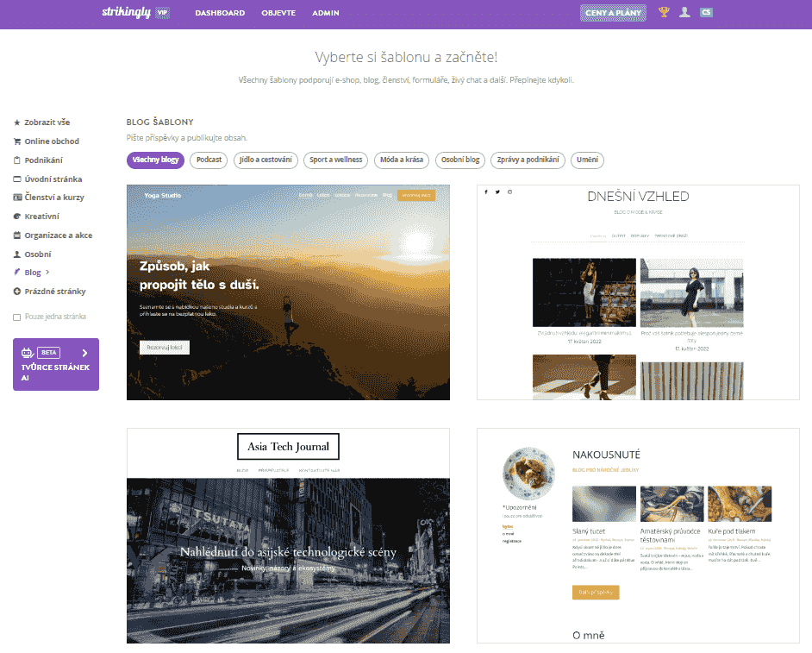Toggle the Pouze jedna stránka checkbox
The height and width of the screenshot is (653, 812).
[16, 317]
